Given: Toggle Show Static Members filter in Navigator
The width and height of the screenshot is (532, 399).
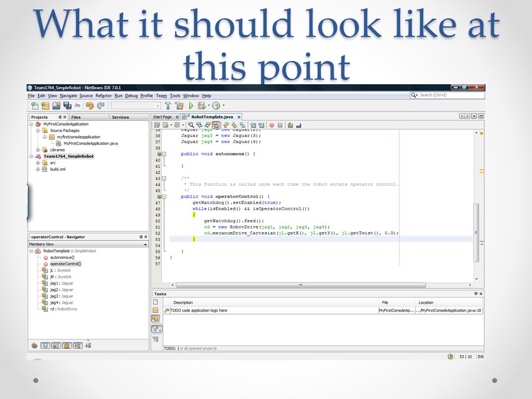Looking at the screenshot, I should 57,345.
